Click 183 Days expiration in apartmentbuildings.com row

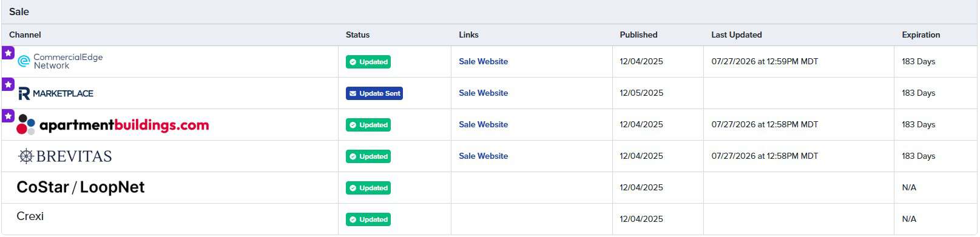click(x=919, y=124)
